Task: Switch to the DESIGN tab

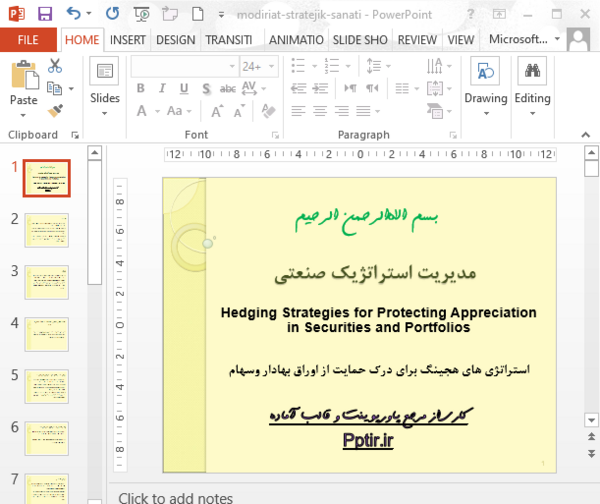Action: click(x=175, y=40)
